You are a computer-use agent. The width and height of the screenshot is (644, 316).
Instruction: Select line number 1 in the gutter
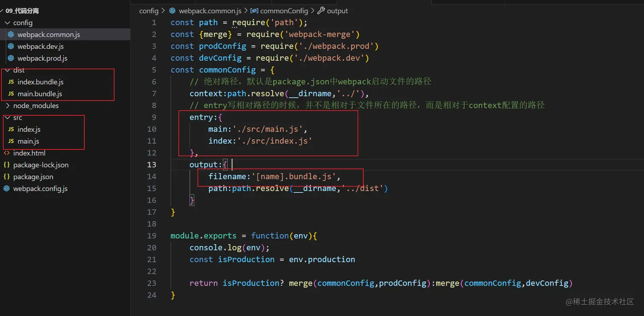coord(154,23)
